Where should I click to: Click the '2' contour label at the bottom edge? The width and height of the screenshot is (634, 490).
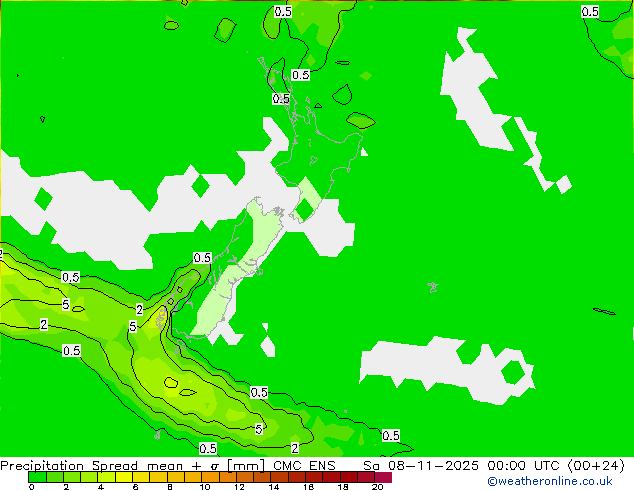(x=295, y=448)
